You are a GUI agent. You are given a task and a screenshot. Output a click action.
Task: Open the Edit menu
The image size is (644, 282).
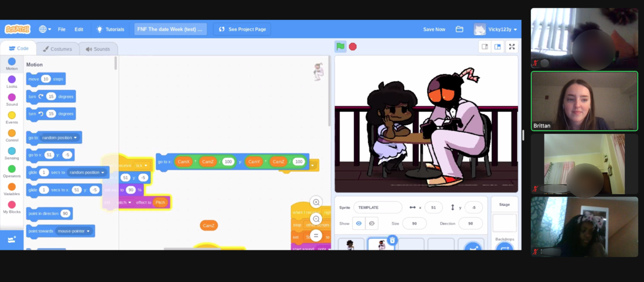pyautogui.click(x=79, y=29)
